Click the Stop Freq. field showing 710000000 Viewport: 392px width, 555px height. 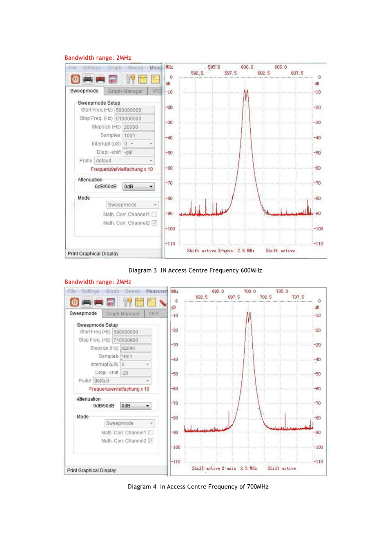(131, 340)
